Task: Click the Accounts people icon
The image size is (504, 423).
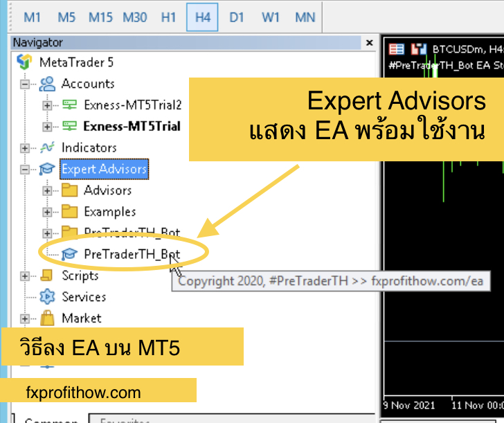Action: point(47,84)
